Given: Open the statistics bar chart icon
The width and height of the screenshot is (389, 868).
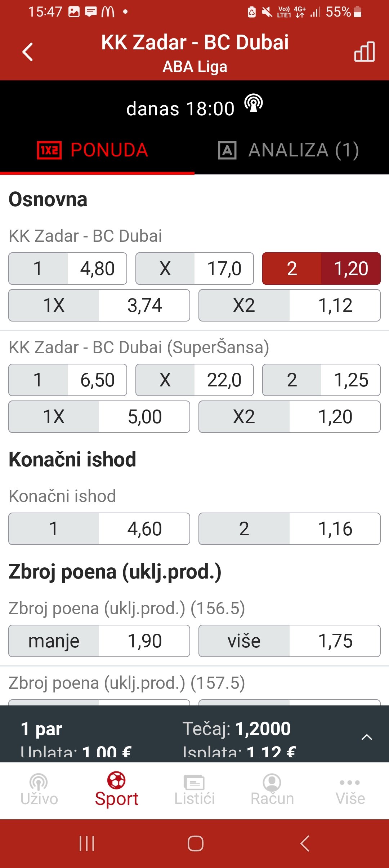Looking at the screenshot, I should coord(365,52).
